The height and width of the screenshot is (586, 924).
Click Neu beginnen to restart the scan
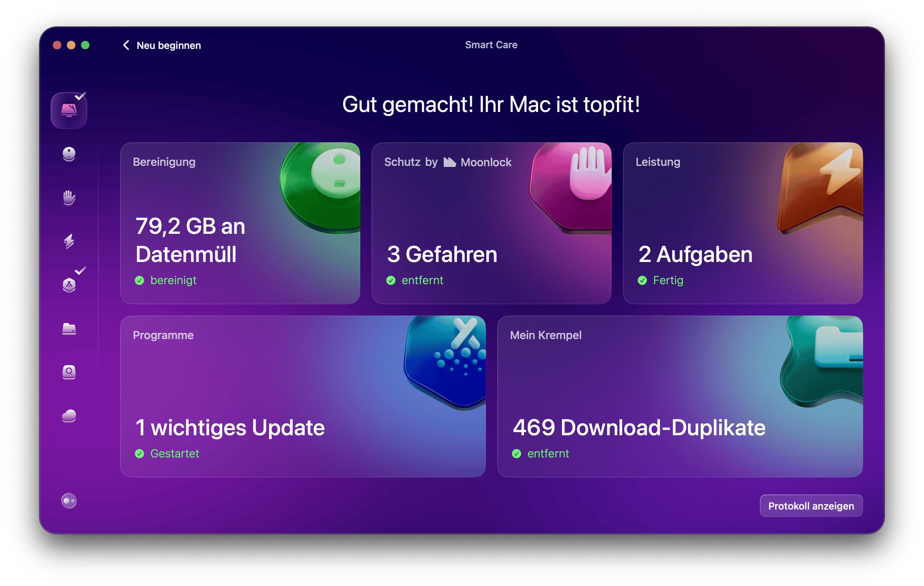(x=168, y=46)
